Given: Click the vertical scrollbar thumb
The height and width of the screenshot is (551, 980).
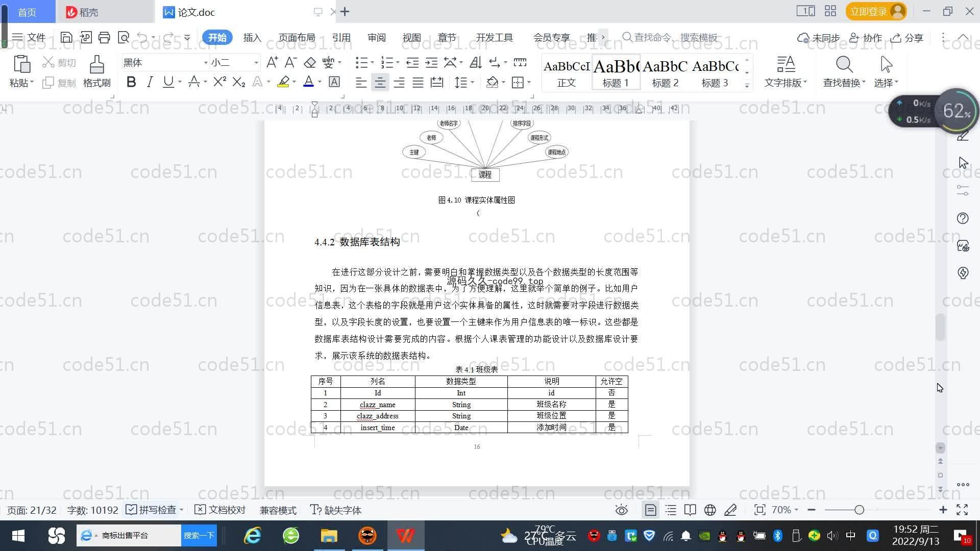Looking at the screenshot, I should (x=940, y=327).
